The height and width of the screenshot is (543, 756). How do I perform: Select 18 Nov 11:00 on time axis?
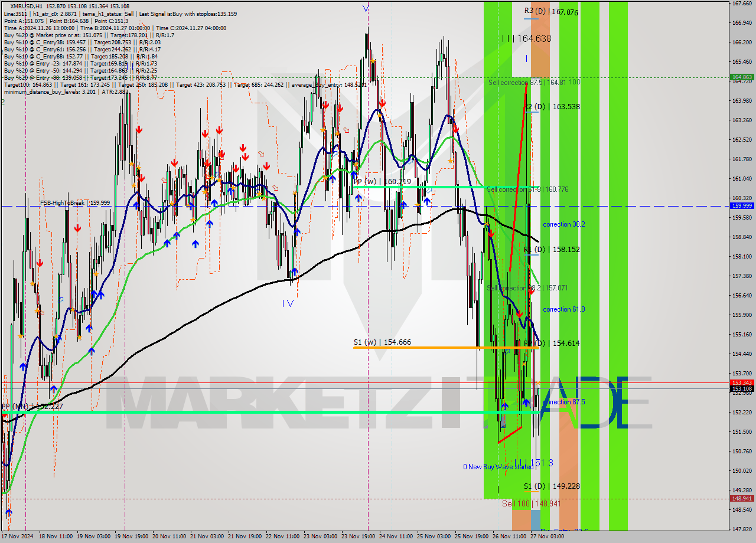coord(56,537)
